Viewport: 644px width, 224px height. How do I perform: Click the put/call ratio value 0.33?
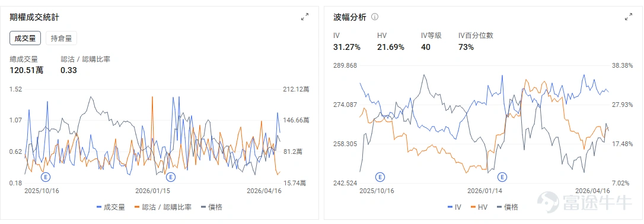[69, 70]
